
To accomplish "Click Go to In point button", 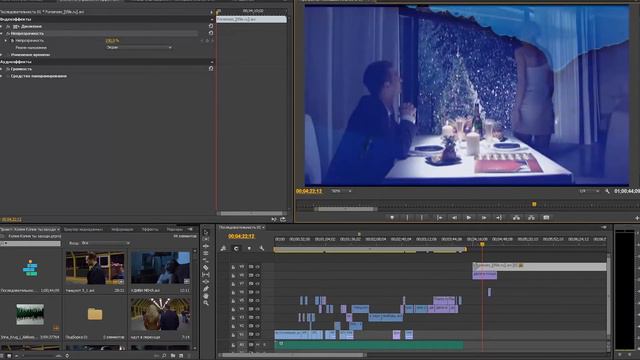I will point(439,218).
